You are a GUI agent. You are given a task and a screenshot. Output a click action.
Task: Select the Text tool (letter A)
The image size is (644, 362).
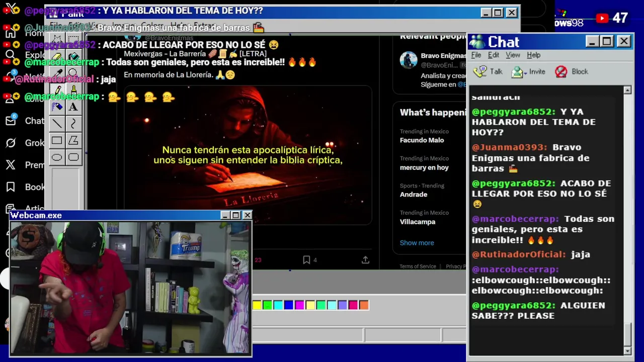(73, 107)
